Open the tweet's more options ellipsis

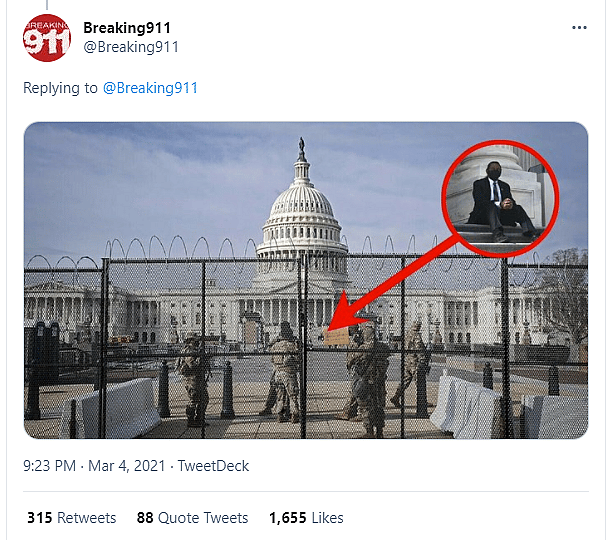point(579,28)
